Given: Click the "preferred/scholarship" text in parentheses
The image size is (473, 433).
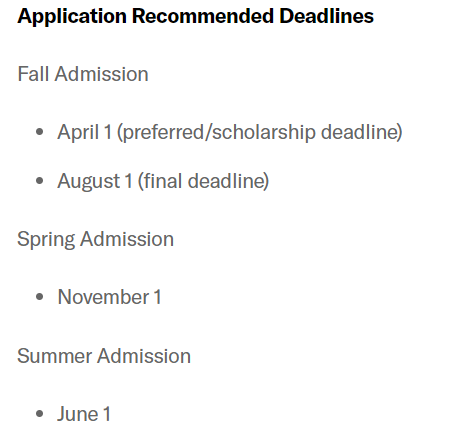Looking at the screenshot, I should click(219, 132).
